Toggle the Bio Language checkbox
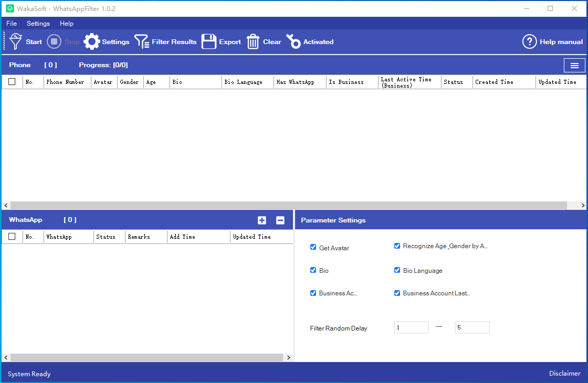 (x=397, y=270)
